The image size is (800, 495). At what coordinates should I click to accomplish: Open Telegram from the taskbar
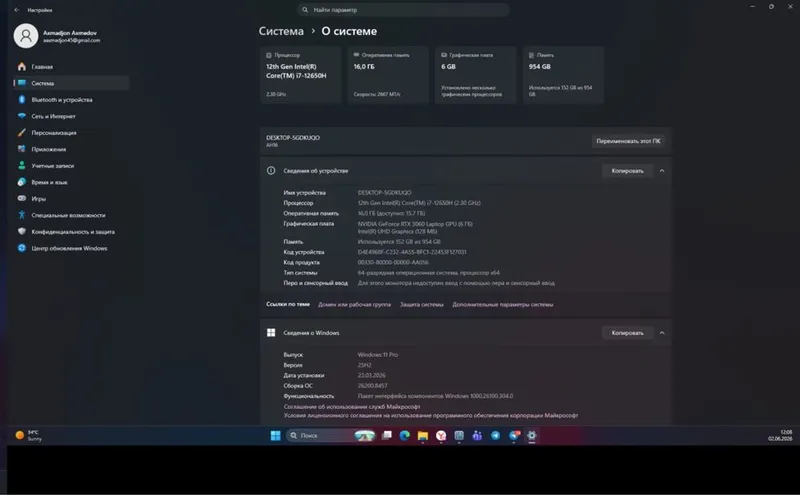tap(495, 435)
